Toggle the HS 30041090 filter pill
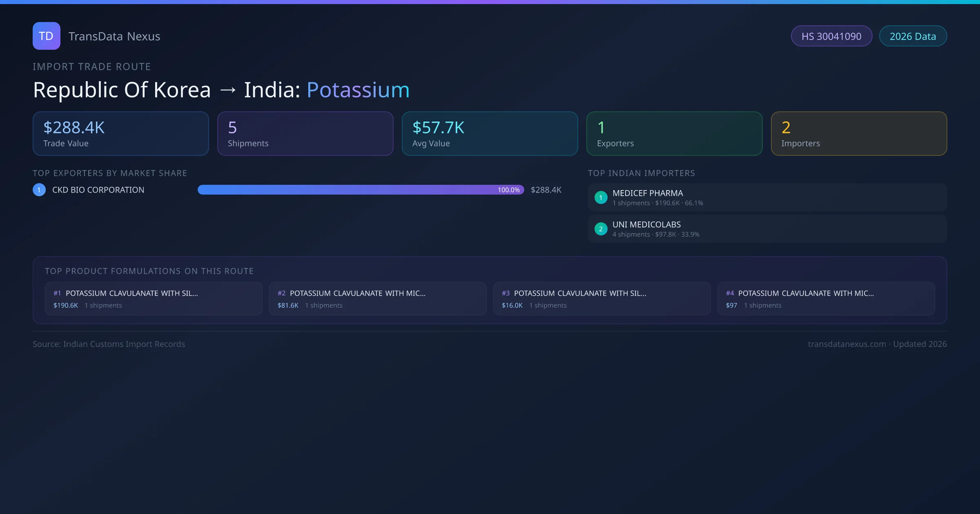 point(831,36)
